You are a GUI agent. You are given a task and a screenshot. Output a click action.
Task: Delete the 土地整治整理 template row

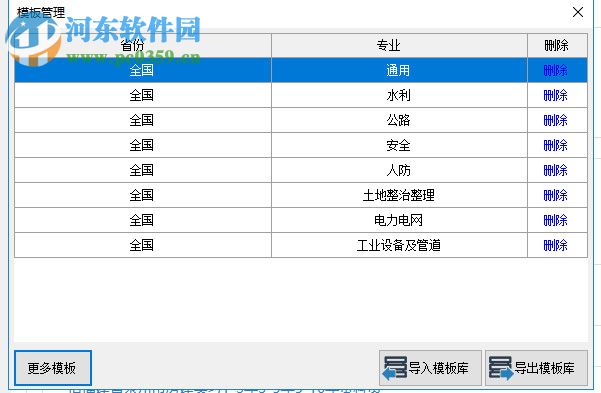point(555,196)
